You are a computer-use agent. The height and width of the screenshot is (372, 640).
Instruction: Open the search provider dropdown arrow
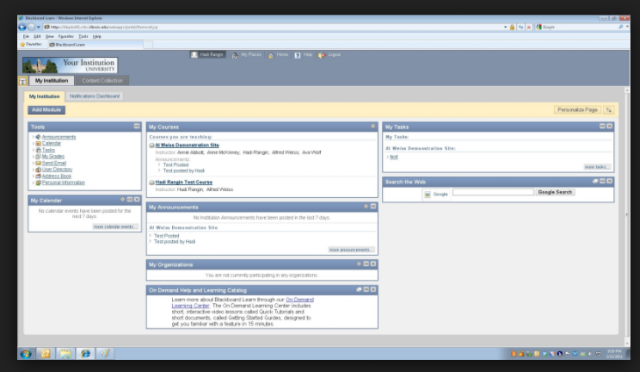(627, 27)
